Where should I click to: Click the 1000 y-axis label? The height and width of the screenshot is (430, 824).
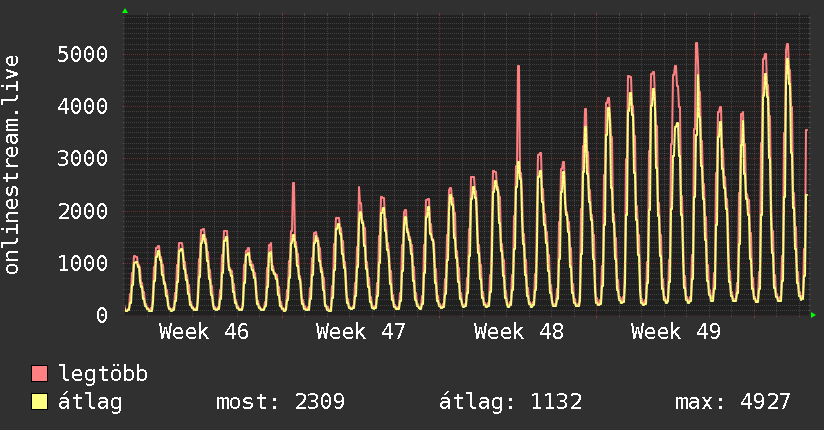click(x=82, y=263)
